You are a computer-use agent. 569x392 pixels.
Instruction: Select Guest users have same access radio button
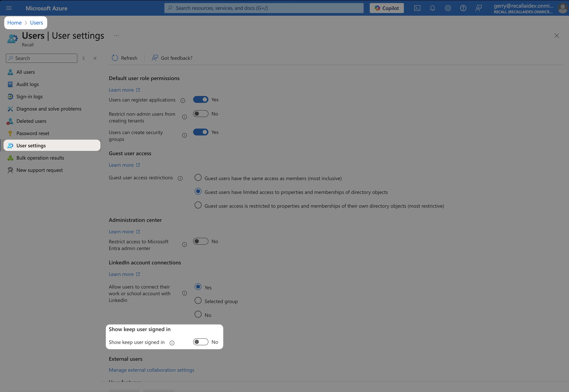click(198, 178)
